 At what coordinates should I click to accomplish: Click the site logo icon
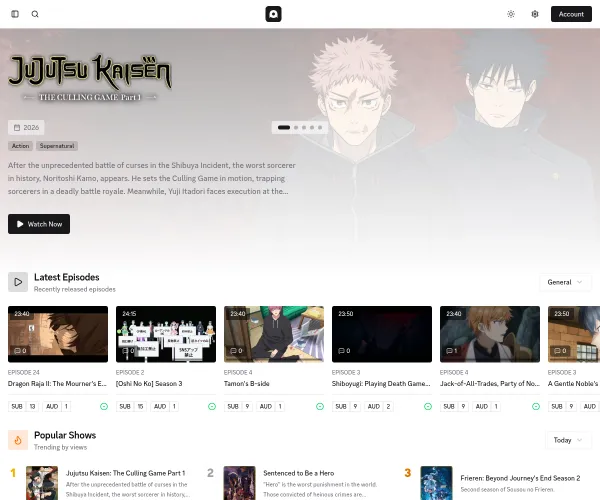click(x=274, y=14)
